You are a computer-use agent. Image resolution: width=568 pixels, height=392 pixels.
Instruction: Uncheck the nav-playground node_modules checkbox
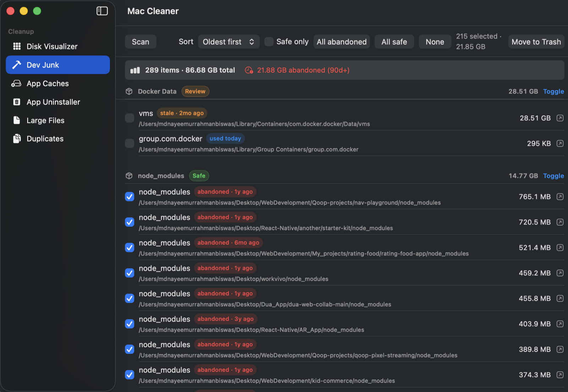tap(130, 197)
